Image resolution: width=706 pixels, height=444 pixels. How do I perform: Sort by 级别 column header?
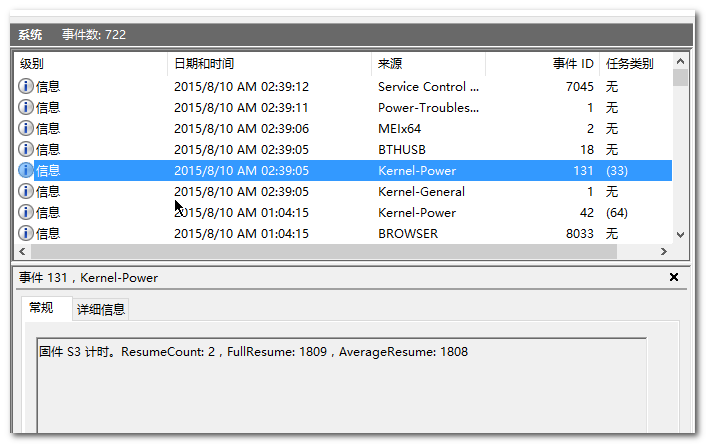coord(91,63)
